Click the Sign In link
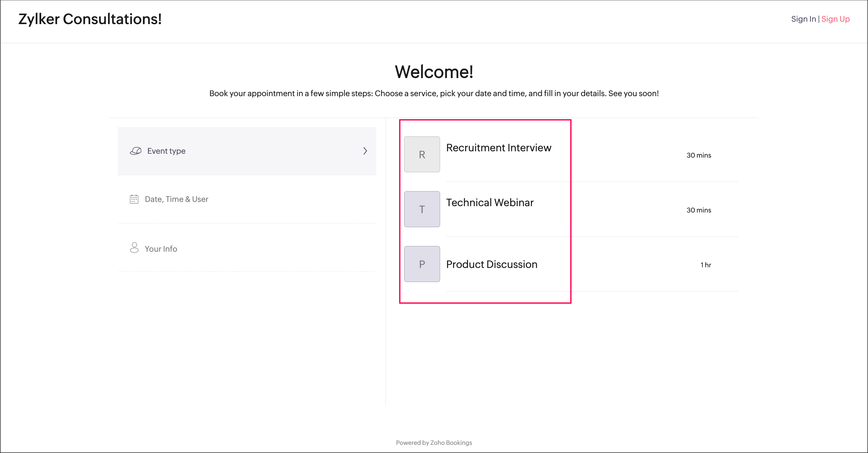Image resolution: width=868 pixels, height=453 pixels. point(803,19)
